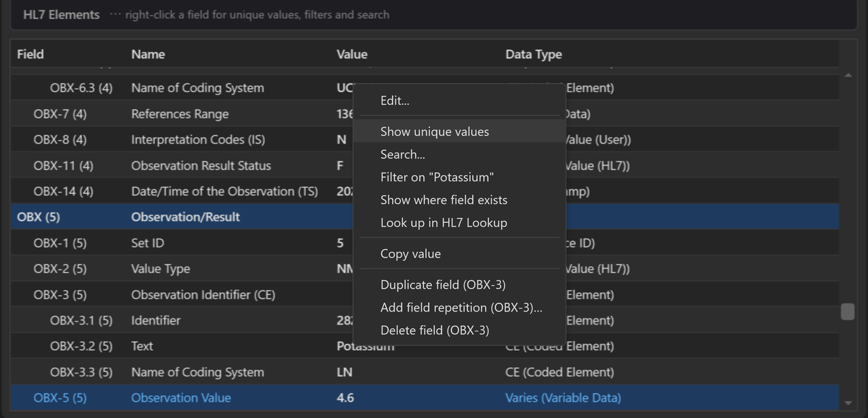Click the F result status value

click(340, 165)
